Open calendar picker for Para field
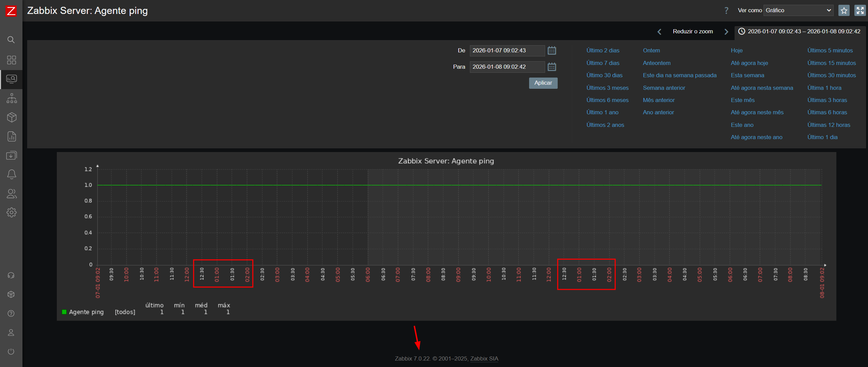This screenshot has height=367, width=868. (552, 67)
